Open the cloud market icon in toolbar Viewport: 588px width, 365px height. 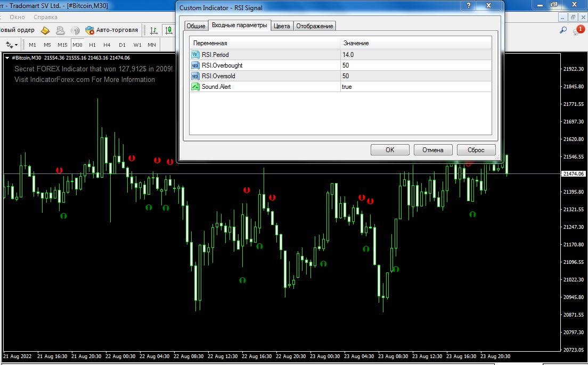tap(60, 30)
